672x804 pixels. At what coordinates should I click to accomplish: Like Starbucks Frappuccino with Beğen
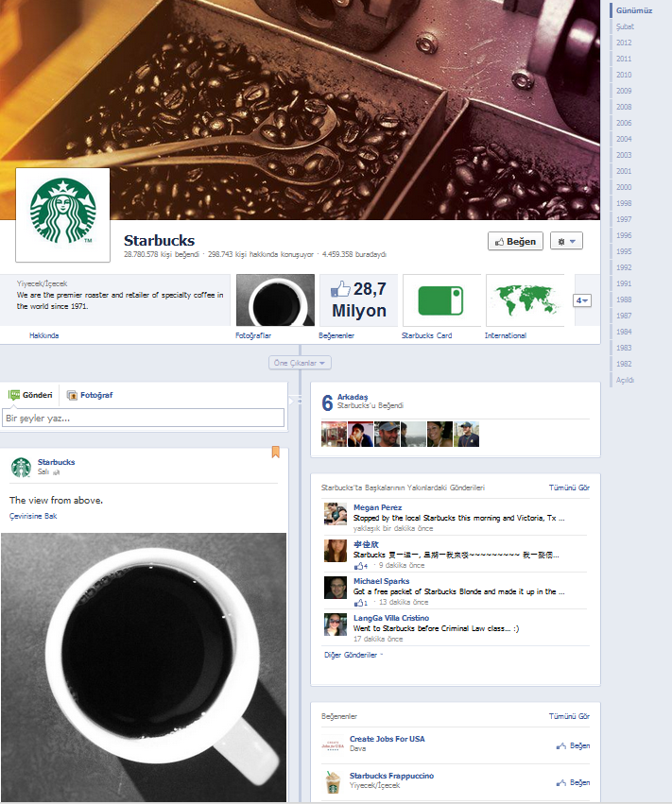click(573, 783)
